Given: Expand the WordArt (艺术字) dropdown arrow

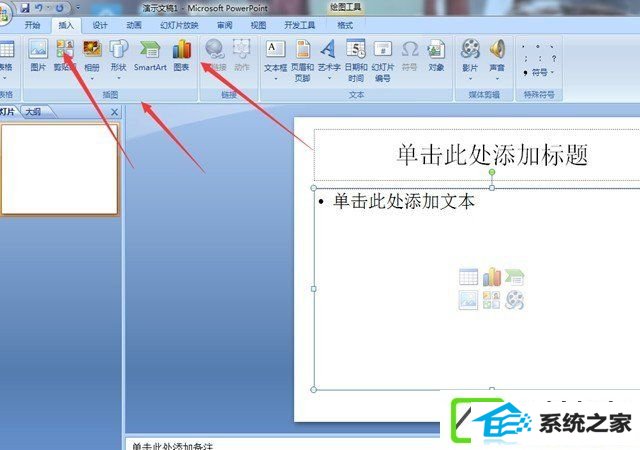Looking at the screenshot, I should 329,78.
